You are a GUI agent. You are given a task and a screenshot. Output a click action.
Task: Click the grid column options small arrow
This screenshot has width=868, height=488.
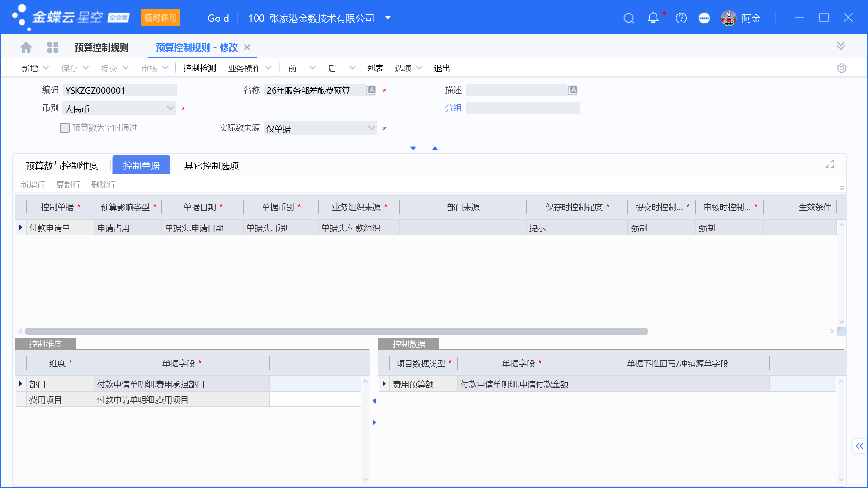[x=842, y=188]
